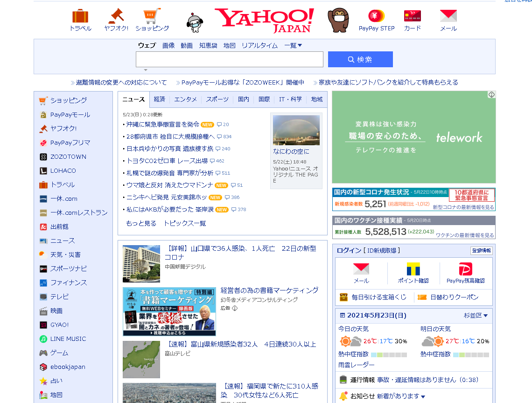Screen dimensions: 532x403
Task: Click the PayPay STEP icon in header
Action: coord(376,16)
